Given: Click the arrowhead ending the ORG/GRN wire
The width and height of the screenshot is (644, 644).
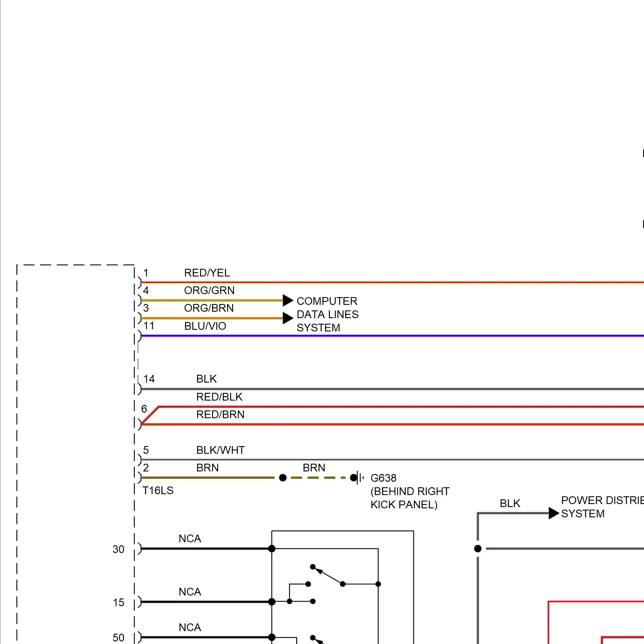Looking at the screenshot, I should (288, 301).
